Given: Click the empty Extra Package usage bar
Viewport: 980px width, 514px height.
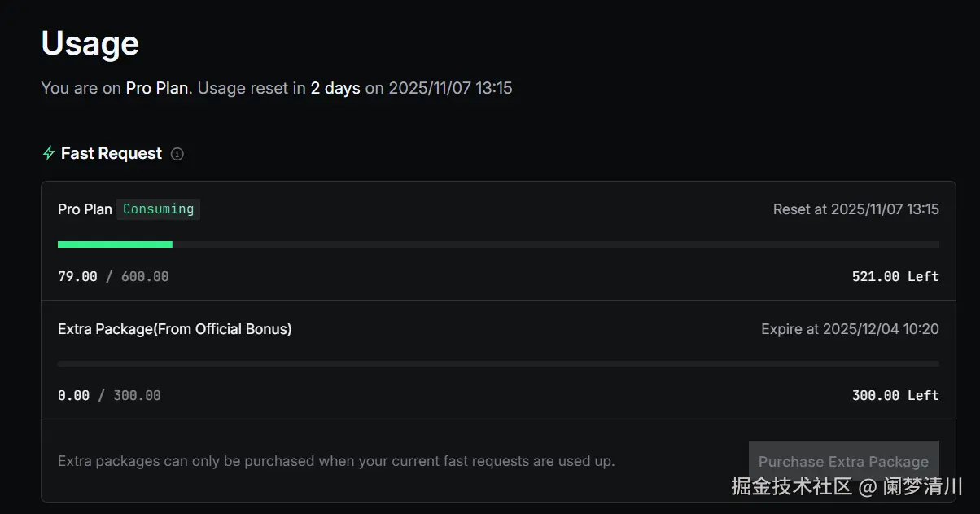Looking at the screenshot, I should tap(498, 363).
